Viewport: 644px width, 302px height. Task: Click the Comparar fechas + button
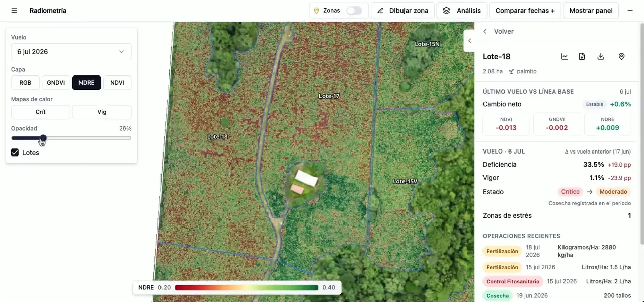click(x=525, y=11)
